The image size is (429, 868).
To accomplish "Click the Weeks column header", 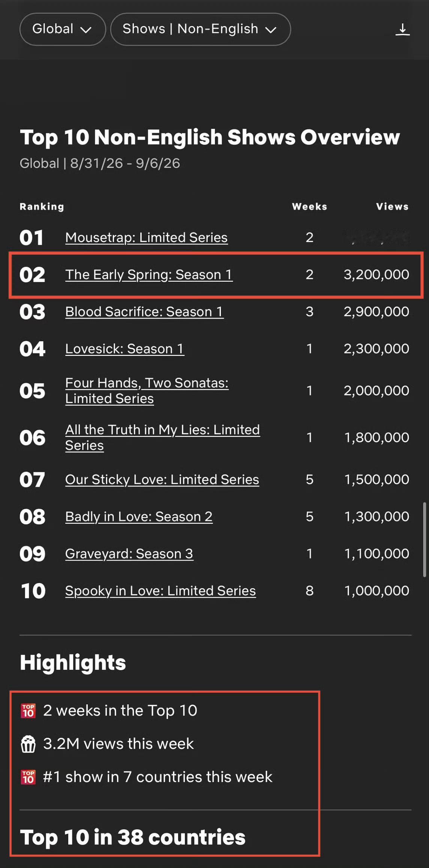I will click(x=309, y=206).
